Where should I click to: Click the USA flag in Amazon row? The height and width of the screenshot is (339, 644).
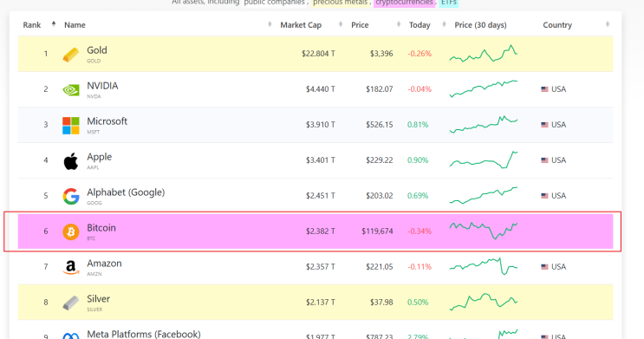[x=544, y=267]
